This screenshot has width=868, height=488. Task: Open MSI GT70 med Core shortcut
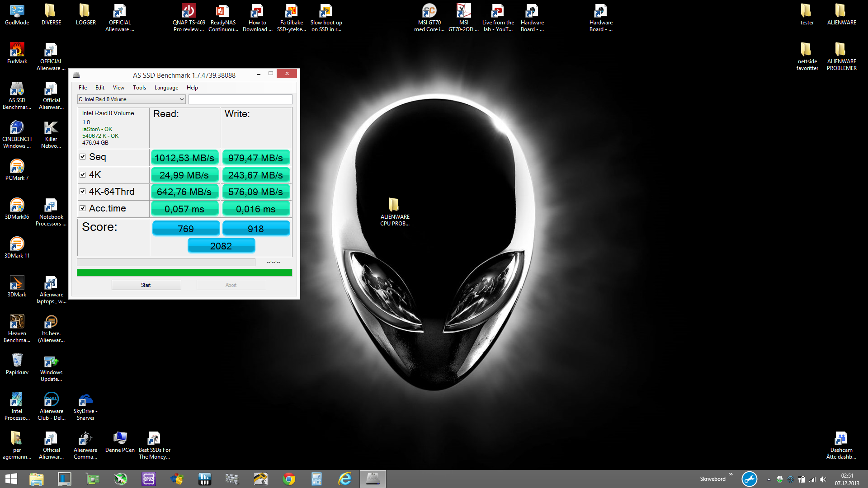tap(429, 18)
